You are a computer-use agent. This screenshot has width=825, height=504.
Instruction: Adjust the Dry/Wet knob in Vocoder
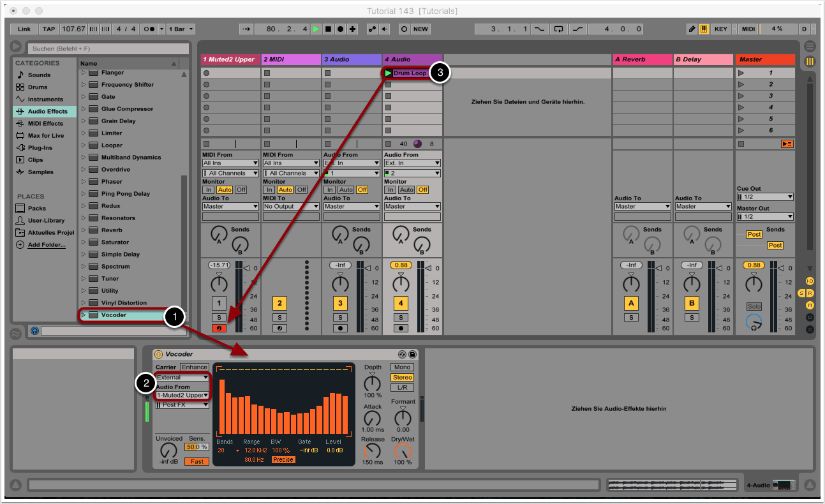(x=403, y=450)
